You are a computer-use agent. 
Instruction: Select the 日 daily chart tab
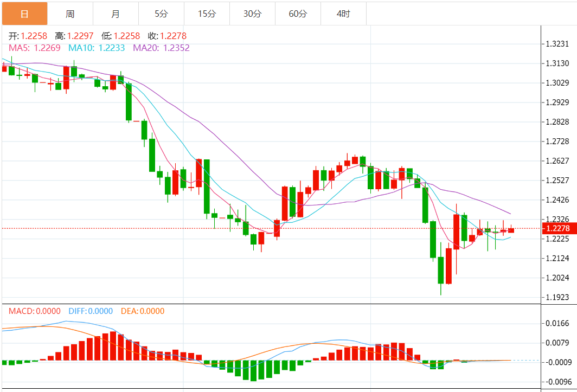tap(24, 14)
